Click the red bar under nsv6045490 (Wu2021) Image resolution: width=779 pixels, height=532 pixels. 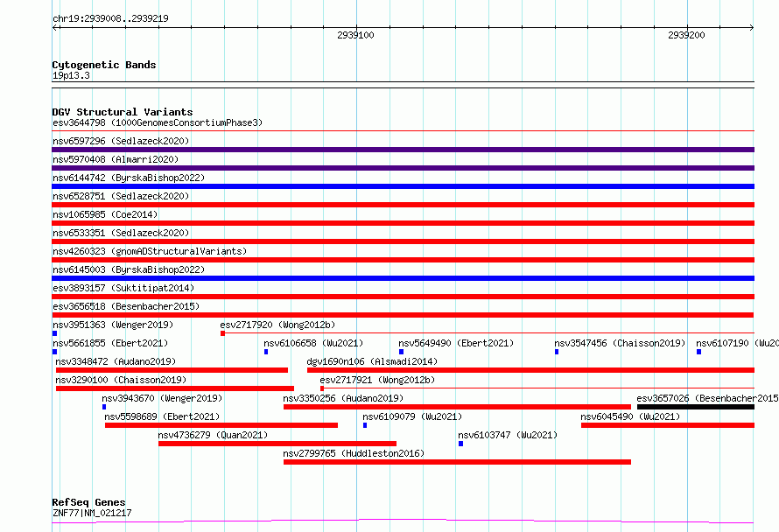(x=668, y=425)
